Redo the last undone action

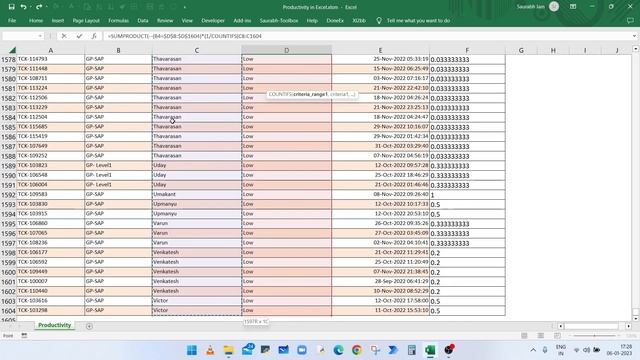39,7
